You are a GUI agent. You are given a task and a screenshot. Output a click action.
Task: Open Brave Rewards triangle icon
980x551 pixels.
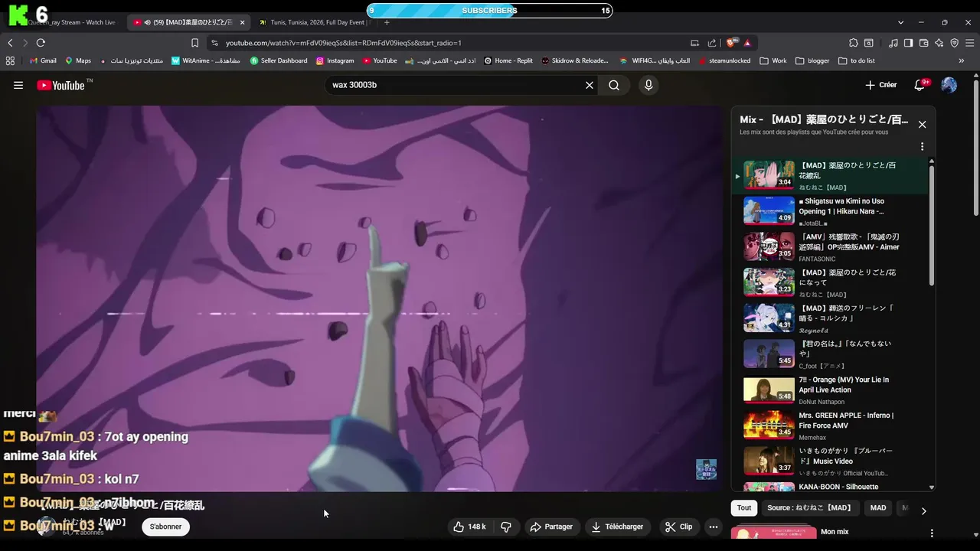[x=747, y=43]
